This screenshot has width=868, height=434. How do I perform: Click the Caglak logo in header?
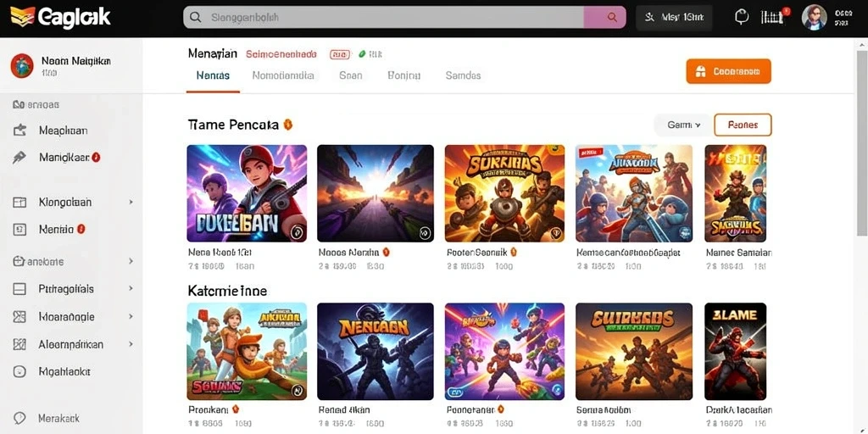point(61,18)
